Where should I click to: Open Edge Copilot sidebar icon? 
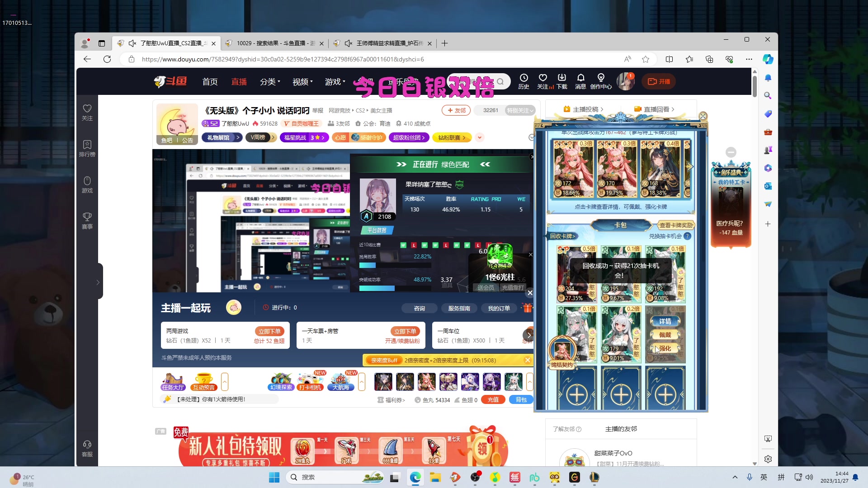tap(768, 59)
